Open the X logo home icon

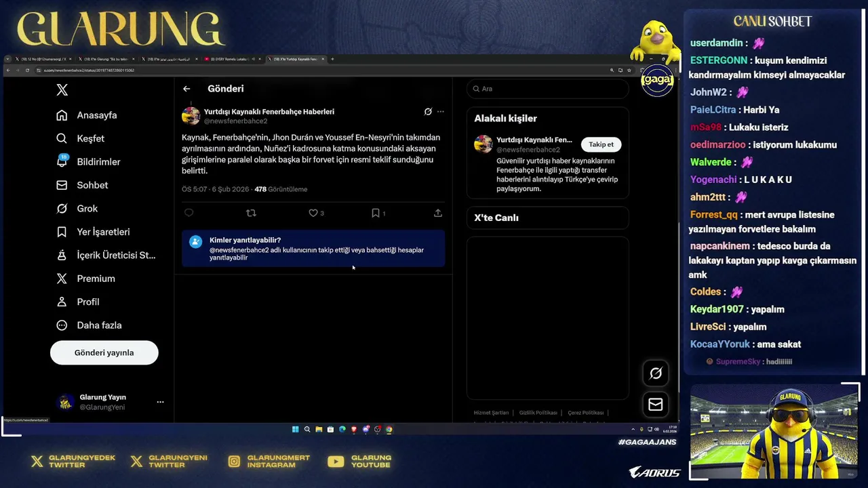pyautogui.click(x=62, y=90)
